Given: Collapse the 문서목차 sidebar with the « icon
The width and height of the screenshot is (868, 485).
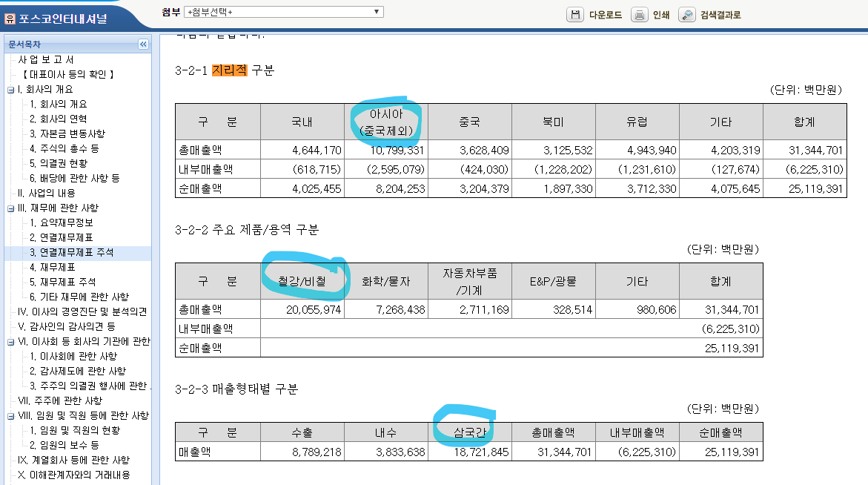Looking at the screenshot, I should pos(142,44).
